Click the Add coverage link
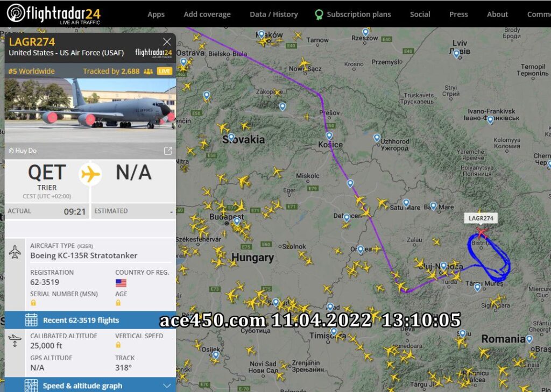The image size is (551, 392). (207, 15)
